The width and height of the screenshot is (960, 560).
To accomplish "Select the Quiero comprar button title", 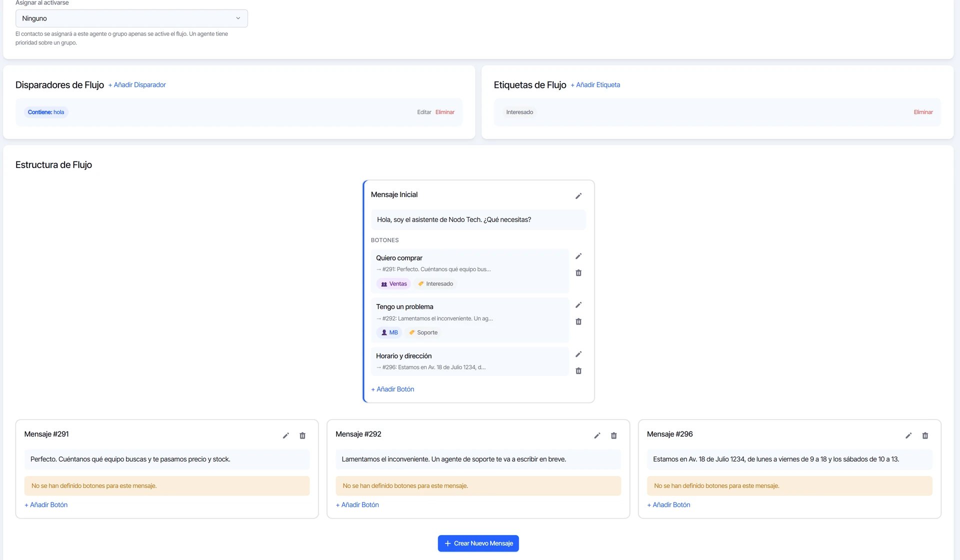I will coord(399,258).
